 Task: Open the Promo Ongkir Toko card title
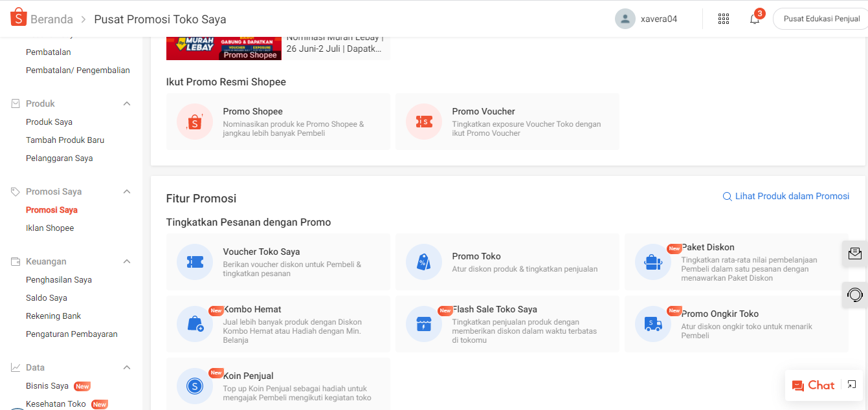(x=720, y=314)
